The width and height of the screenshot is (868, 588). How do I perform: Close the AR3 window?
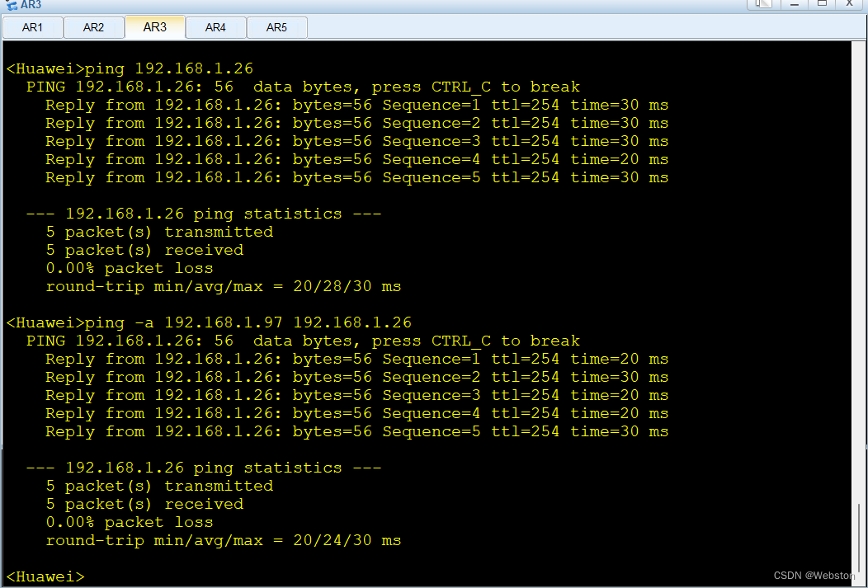(x=850, y=4)
